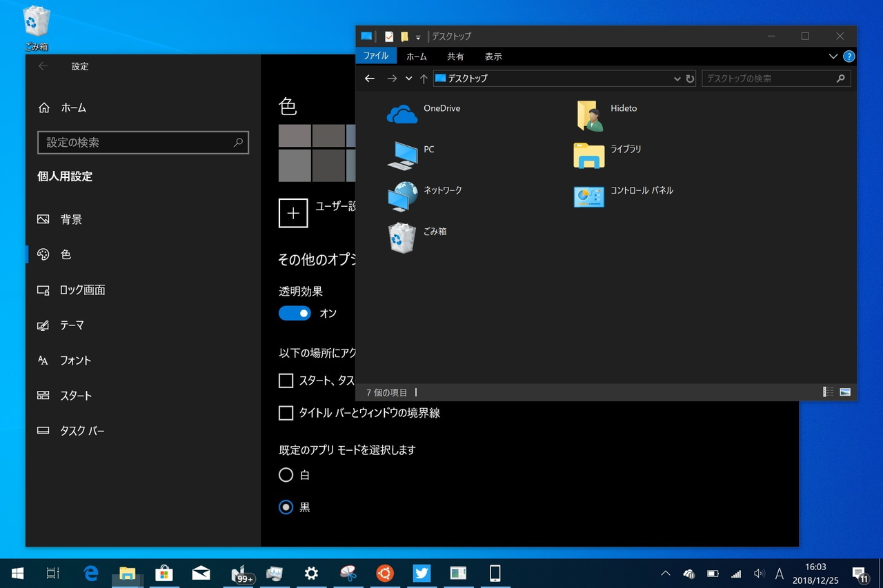Expand the Explorer ribbon with the chevron
Image resolution: width=883 pixels, height=588 pixels.
point(833,57)
